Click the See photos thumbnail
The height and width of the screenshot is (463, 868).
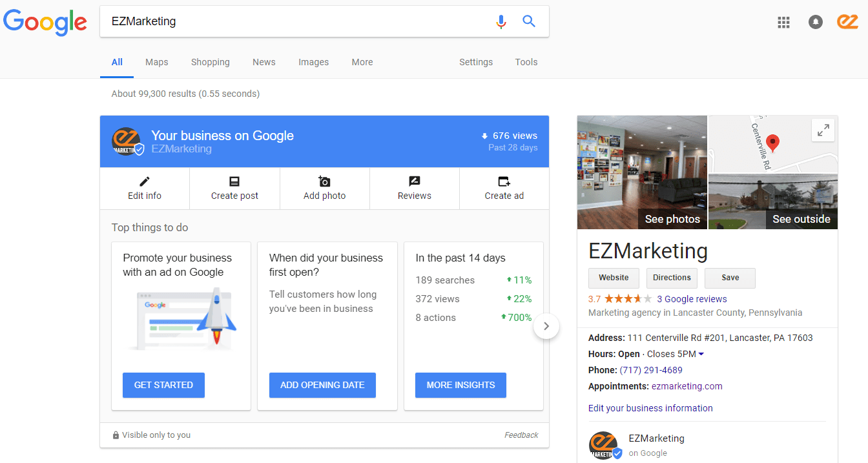[x=642, y=172]
